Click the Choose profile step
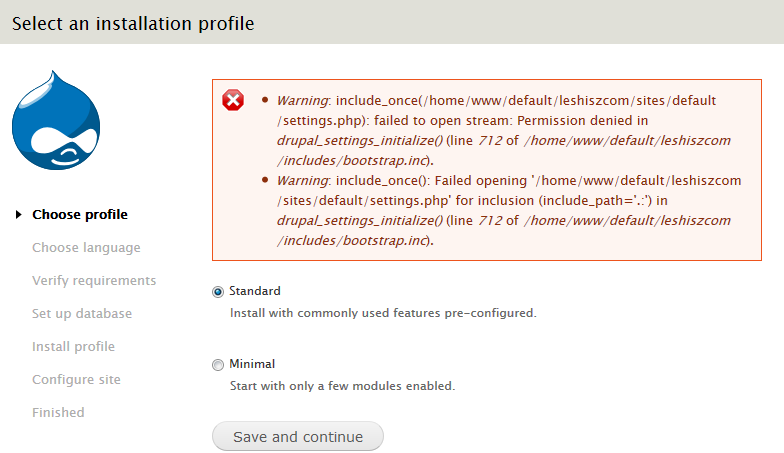Image resolution: width=784 pixels, height=453 pixels. tap(80, 215)
